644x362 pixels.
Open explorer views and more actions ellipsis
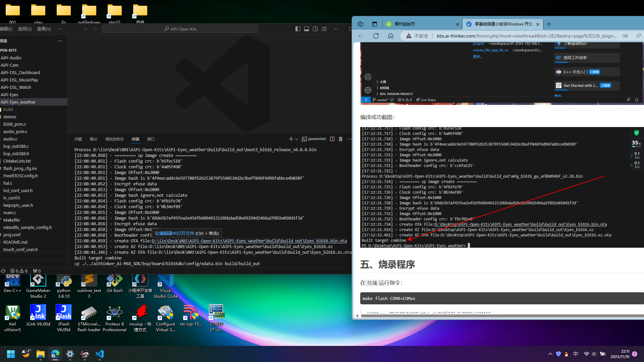click(x=60, y=41)
